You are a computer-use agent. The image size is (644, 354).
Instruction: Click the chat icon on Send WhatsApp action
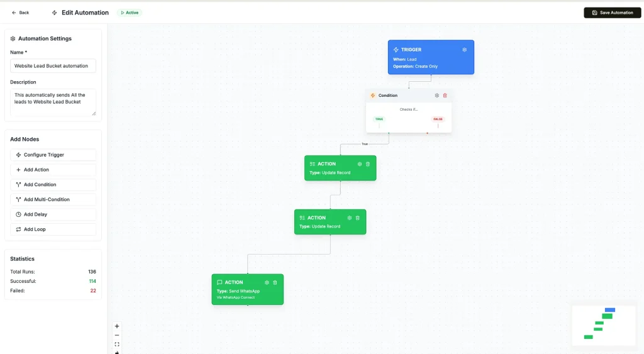click(219, 282)
